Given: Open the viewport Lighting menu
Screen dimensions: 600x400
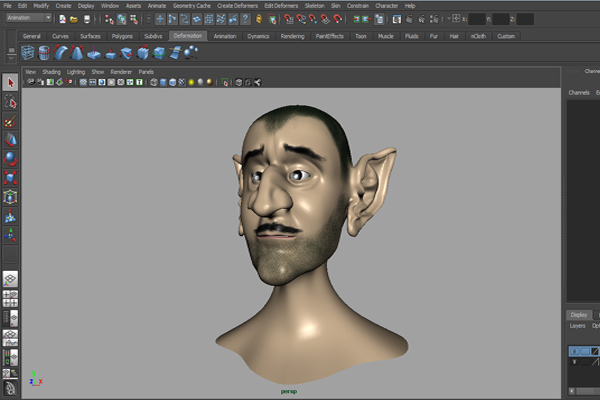Looking at the screenshot, I should pyautogui.click(x=76, y=72).
